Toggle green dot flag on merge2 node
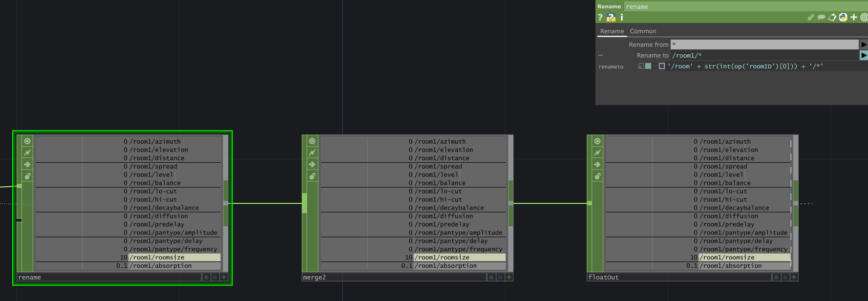This screenshot has height=301, width=868. tap(491, 277)
